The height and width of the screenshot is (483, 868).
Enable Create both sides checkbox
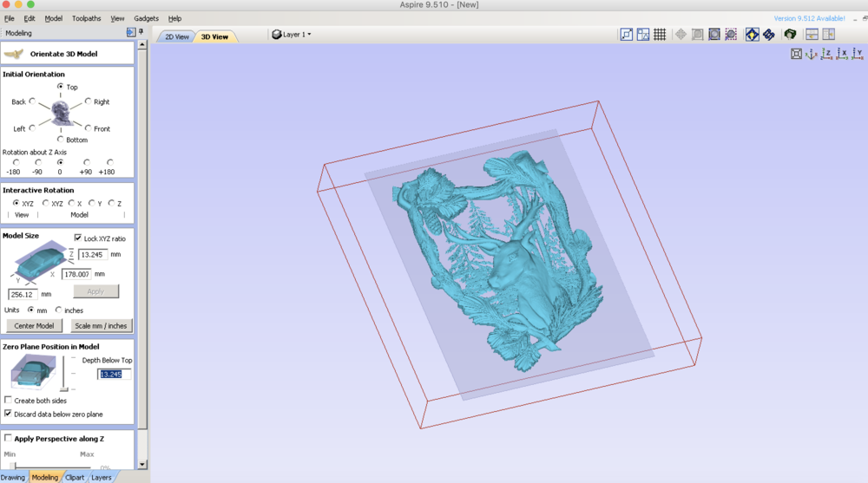pyautogui.click(x=9, y=400)
